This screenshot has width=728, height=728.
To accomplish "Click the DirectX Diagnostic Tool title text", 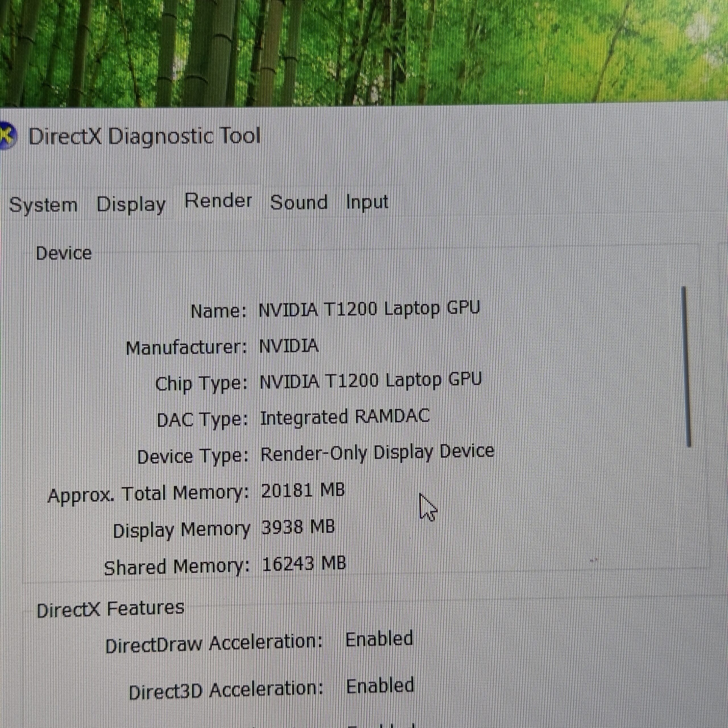I will [145, 136].
